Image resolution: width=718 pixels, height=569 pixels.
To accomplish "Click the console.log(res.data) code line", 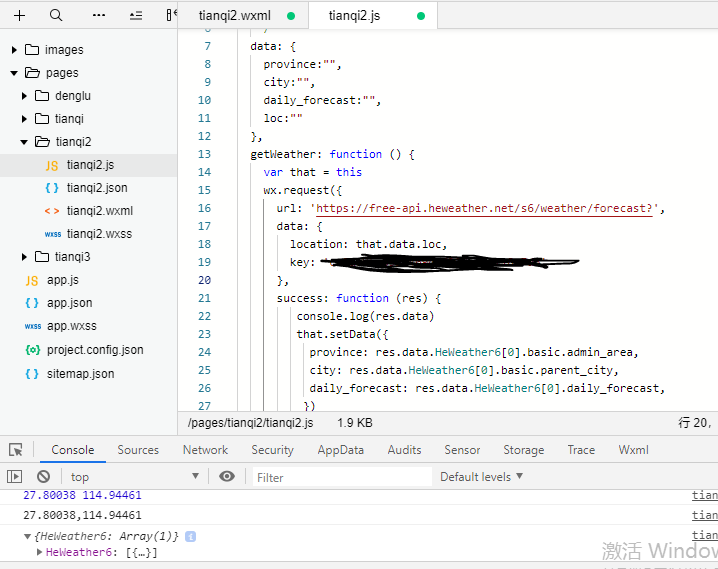I will coord(365,316).
